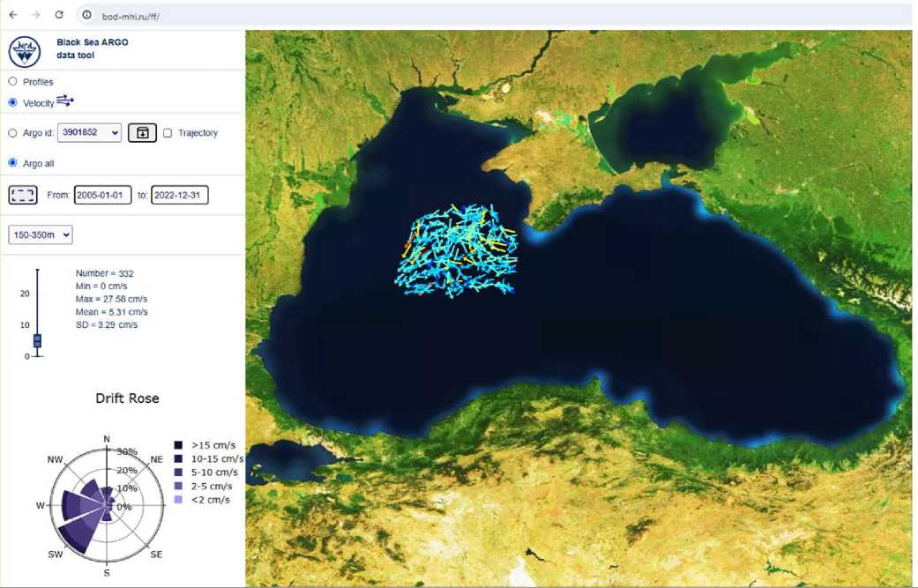Enable the Trajectory checkbox
The width and height of the screenshot is (918, 588).
(168, 133)
